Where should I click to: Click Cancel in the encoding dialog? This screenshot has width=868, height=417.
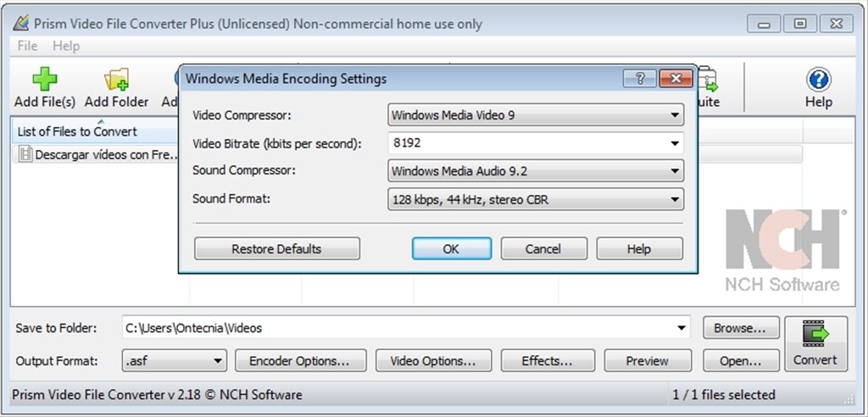point(543,248)
